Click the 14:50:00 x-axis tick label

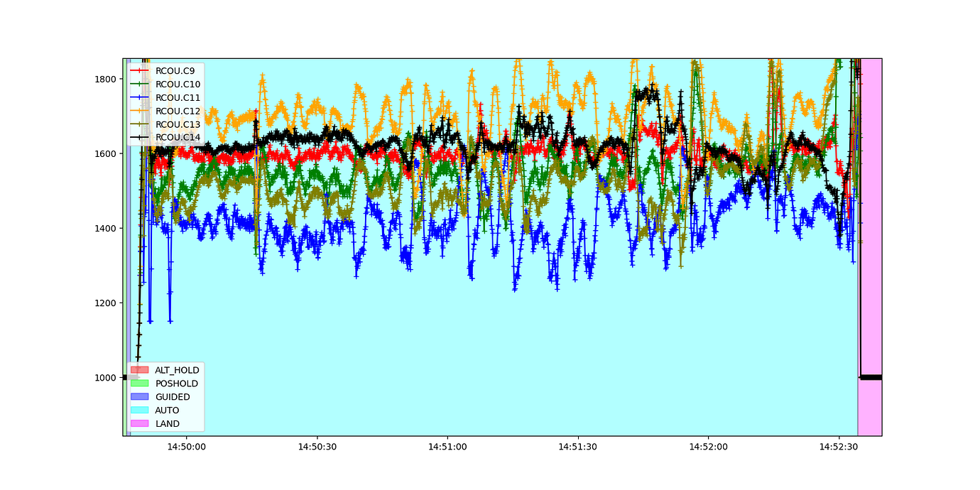pyautogui.click(x=186, y=447)
